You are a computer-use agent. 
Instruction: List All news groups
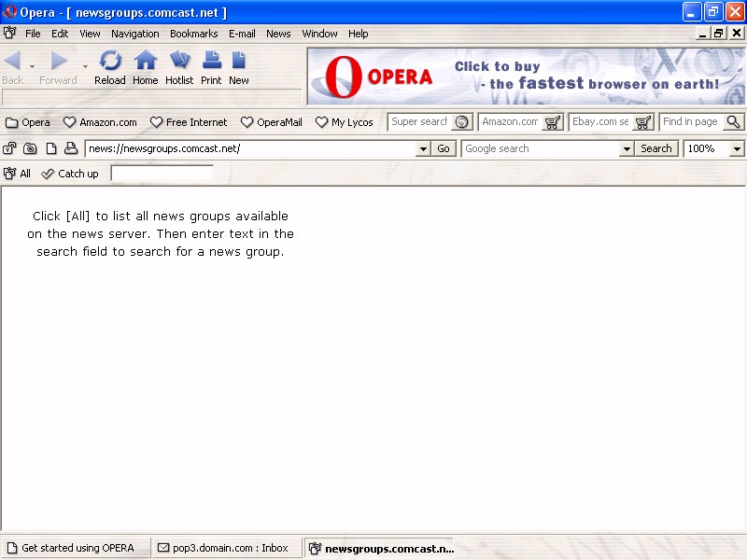[x=17, y=174]
